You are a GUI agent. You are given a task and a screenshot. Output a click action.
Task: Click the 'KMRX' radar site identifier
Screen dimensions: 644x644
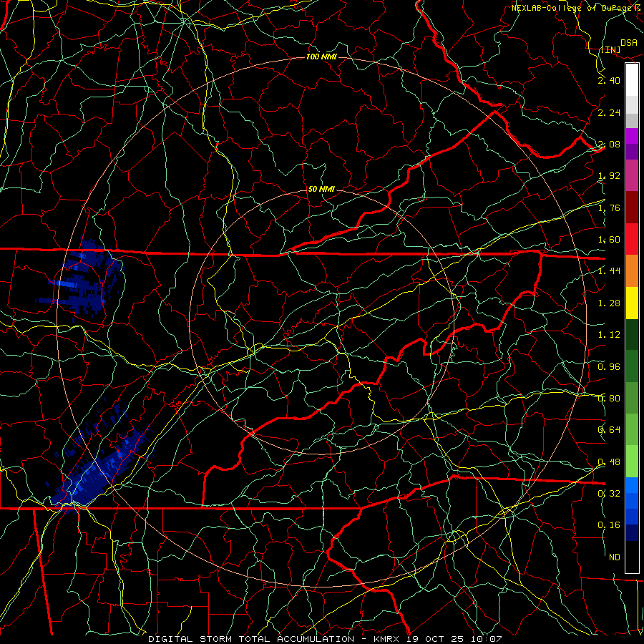point(386,639)
